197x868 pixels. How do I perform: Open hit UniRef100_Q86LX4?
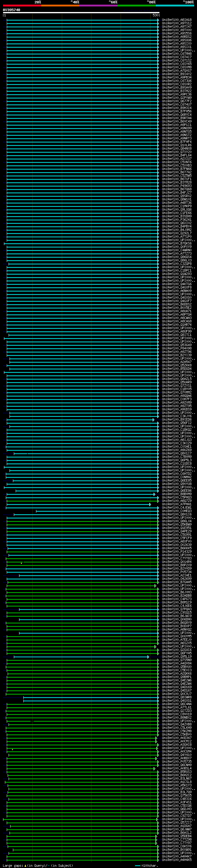pyautogui.click(x=177, y=521)
